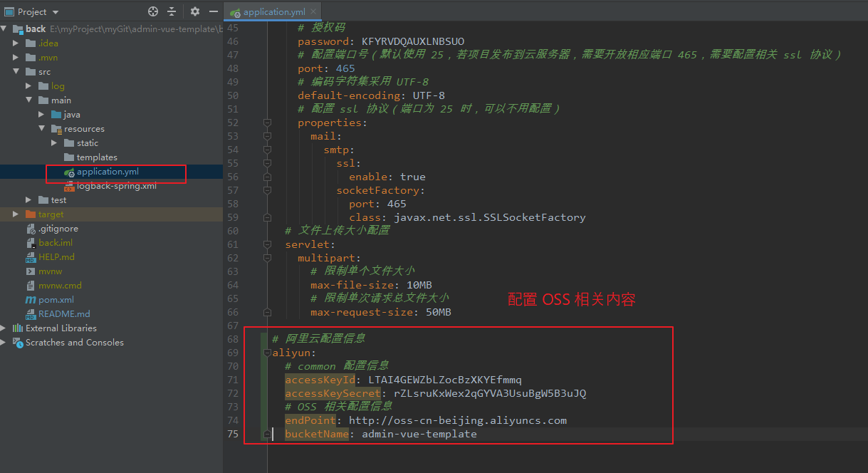Click the logback-spring.xml file icon
This screenshot has height=473, width=868.
[69, 186]
